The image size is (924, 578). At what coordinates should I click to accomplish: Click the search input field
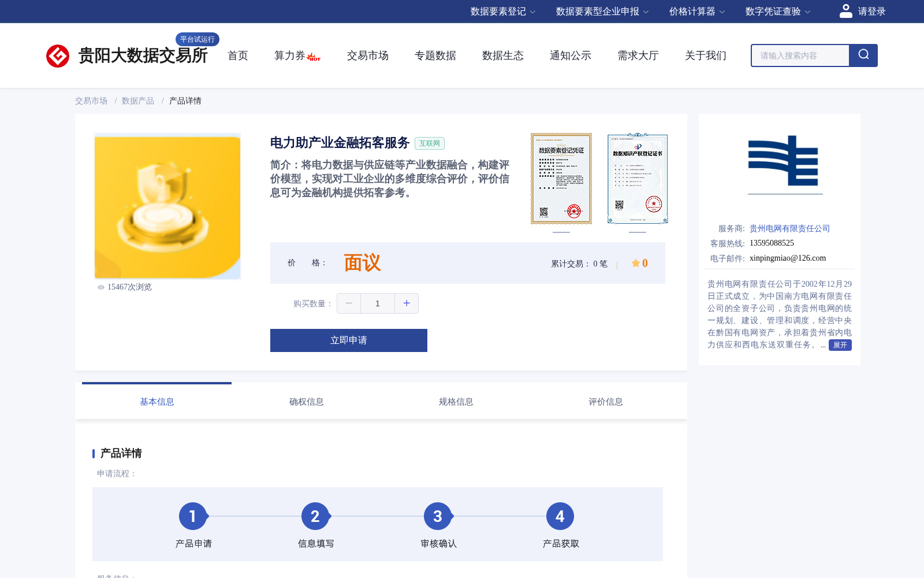[800, 55]
